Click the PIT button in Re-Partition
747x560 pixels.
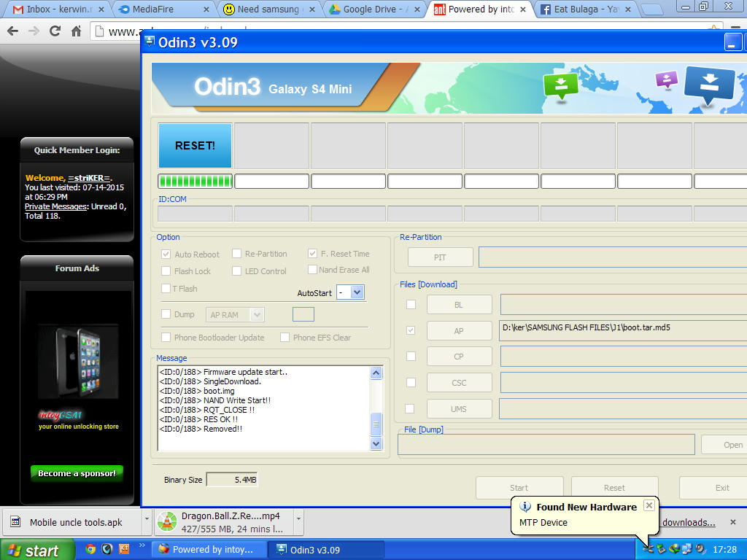440,257
